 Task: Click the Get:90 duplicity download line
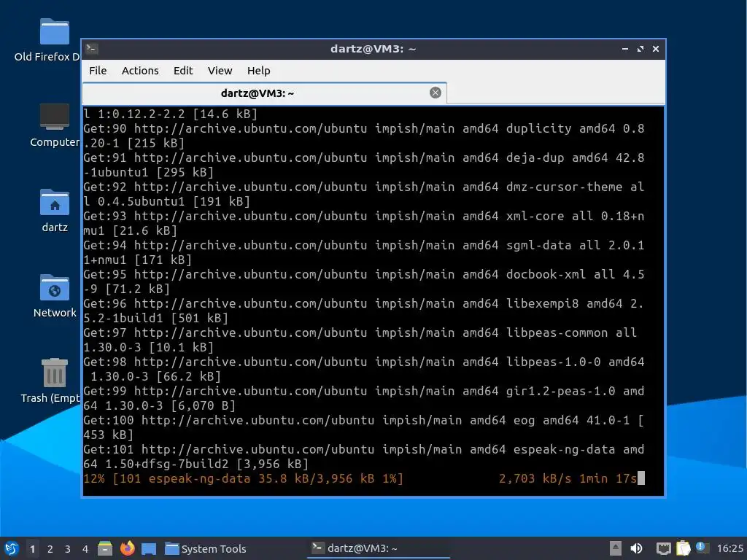364,136
